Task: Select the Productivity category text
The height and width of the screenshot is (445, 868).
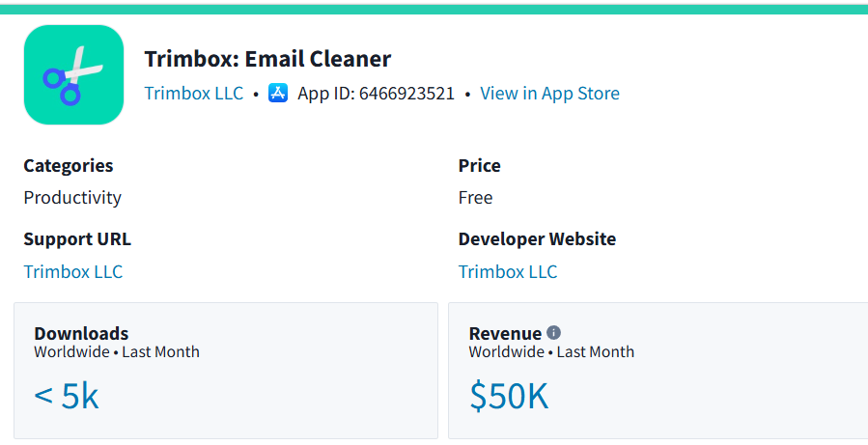Action: click(x=72, y=198)
